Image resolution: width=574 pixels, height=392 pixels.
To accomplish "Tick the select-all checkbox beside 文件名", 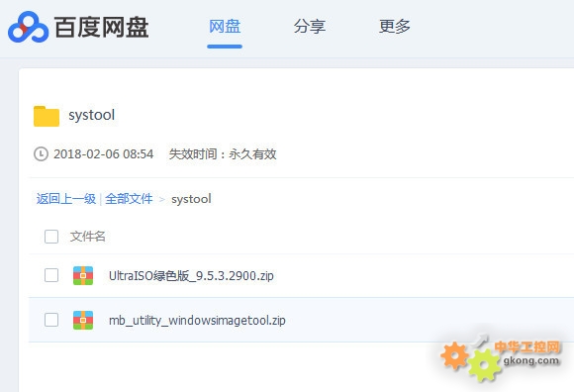I will coord(51,237).
